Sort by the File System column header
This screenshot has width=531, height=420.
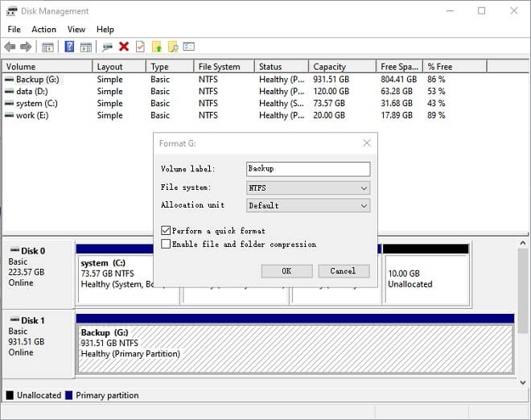(224, 67)
